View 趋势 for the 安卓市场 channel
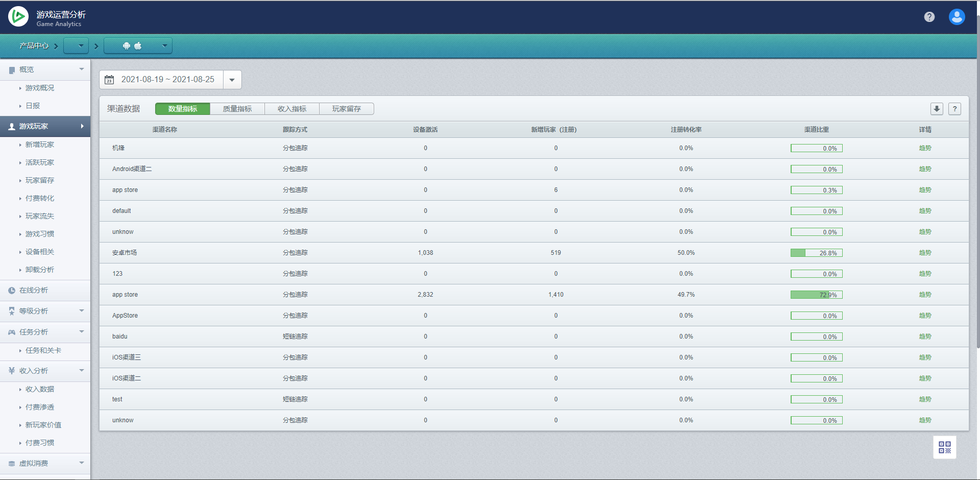The height and width of the screenshot is (480, 980). 925,253
